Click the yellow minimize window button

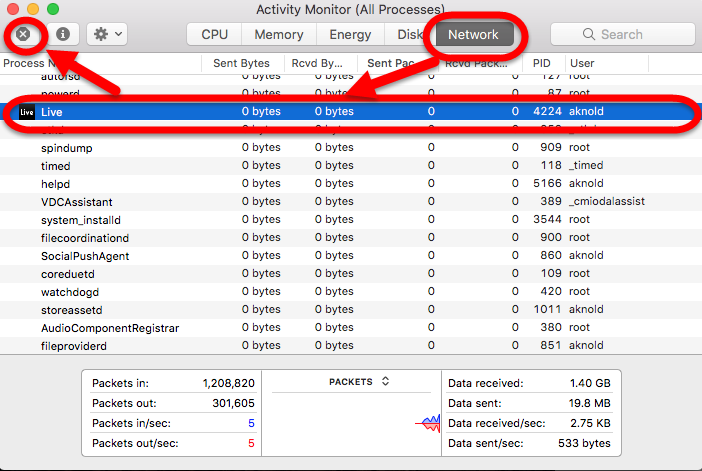33,9
